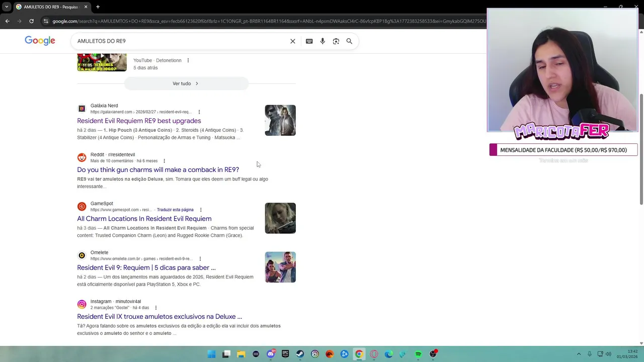Viewport: 644px width, 362px height.
Task: Expand videos with Ver tudo button
Action: coord(186,83)
